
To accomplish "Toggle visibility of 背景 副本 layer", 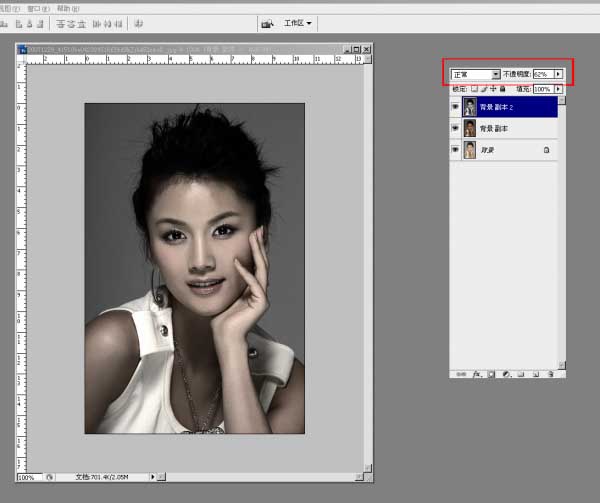I will point(455,128).
